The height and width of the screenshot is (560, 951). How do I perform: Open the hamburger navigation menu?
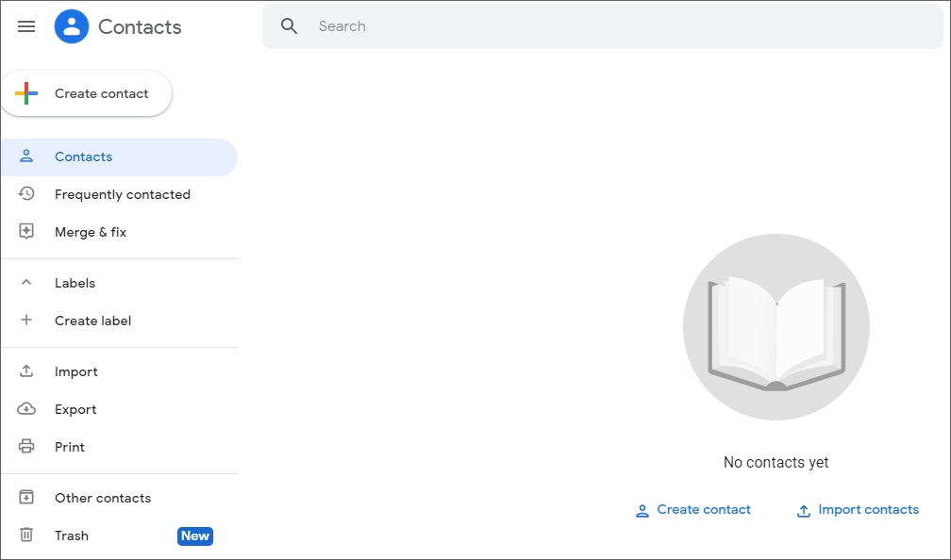(x=25, y=26)
